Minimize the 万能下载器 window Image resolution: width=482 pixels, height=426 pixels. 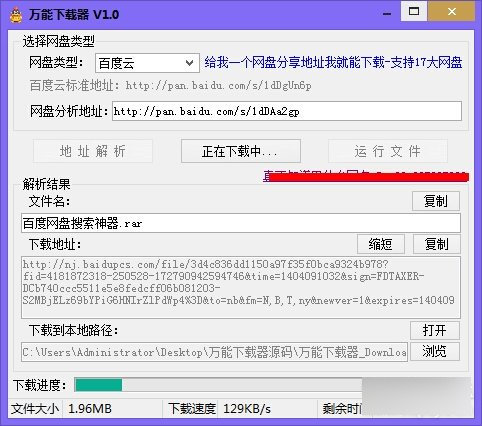pyautogui.click(x=387, y=14)
